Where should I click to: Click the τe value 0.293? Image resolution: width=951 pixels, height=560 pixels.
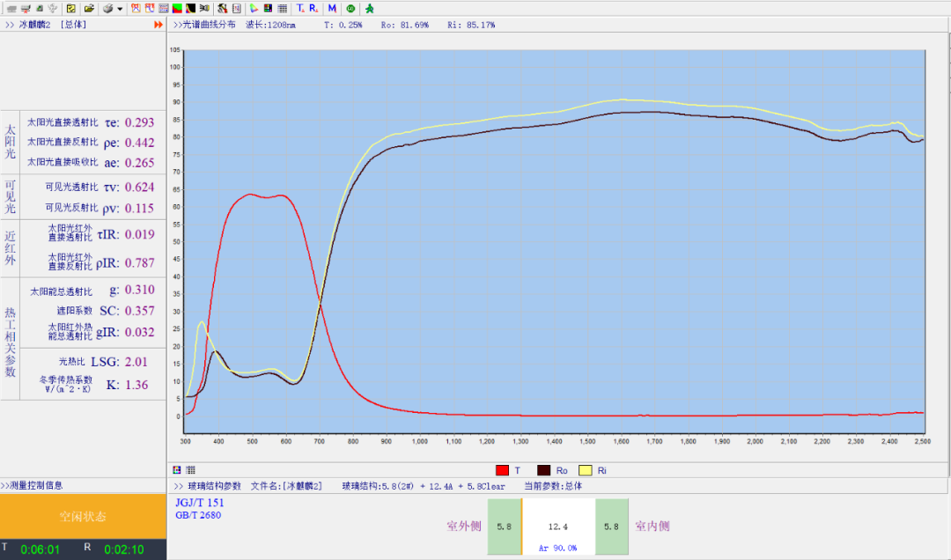click(139, 122)
